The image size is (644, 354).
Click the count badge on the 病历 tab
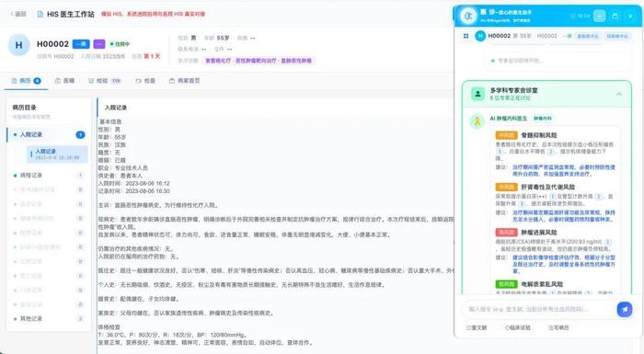click(x=37, y=81)
